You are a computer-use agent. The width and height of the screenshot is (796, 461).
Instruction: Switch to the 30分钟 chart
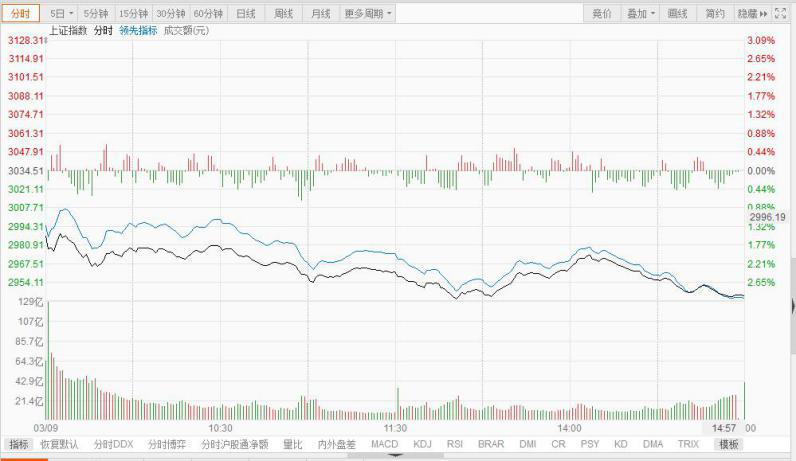171,14
